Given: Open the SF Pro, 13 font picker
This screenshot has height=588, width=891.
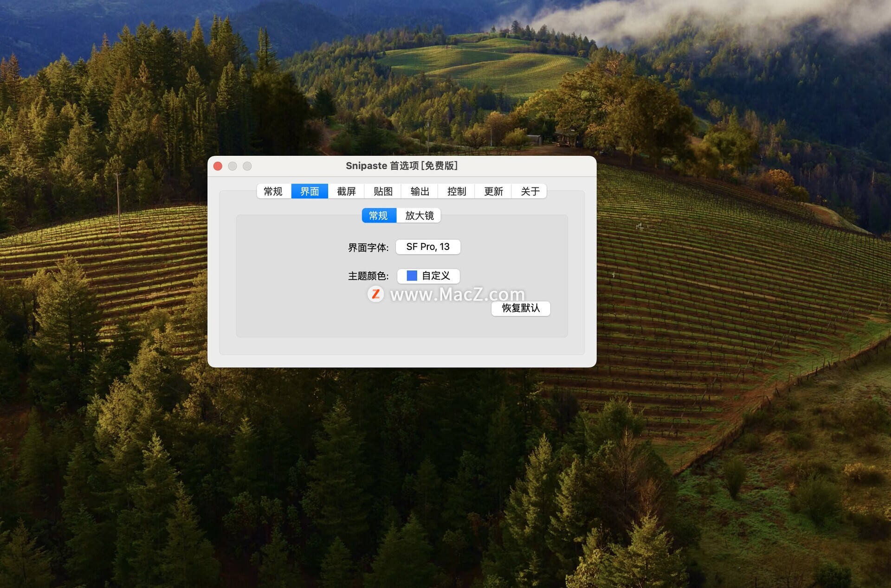Looking at the screenshot, I should (x=428, y=247).
